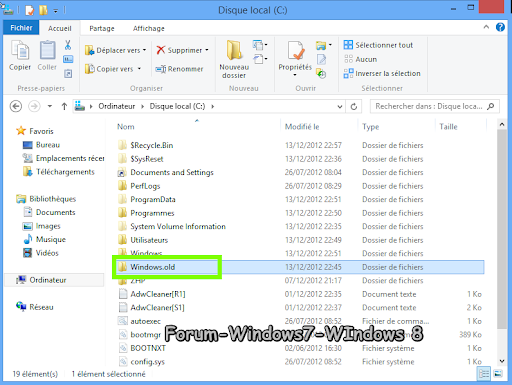
Task: Sort by the Type column header
Action: tap(371, 127)
